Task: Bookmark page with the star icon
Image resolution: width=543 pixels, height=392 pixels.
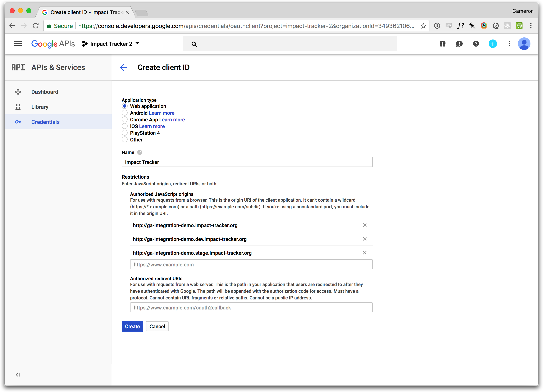Action: click(x=423, y=26)
